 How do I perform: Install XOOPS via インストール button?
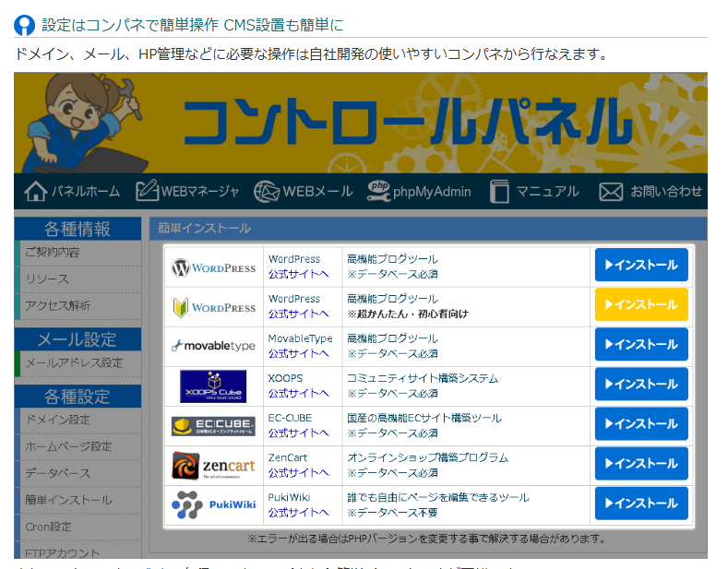(x=641, y=384)
